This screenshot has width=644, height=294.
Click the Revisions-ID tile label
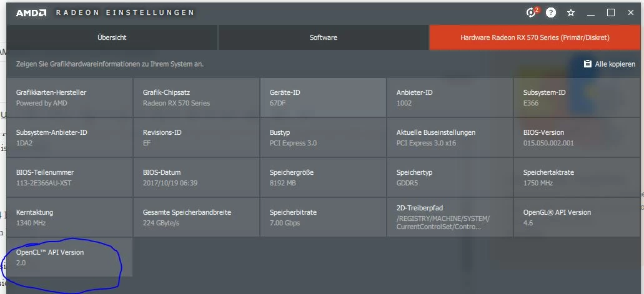pyautogui.click(x=162, y=132)
